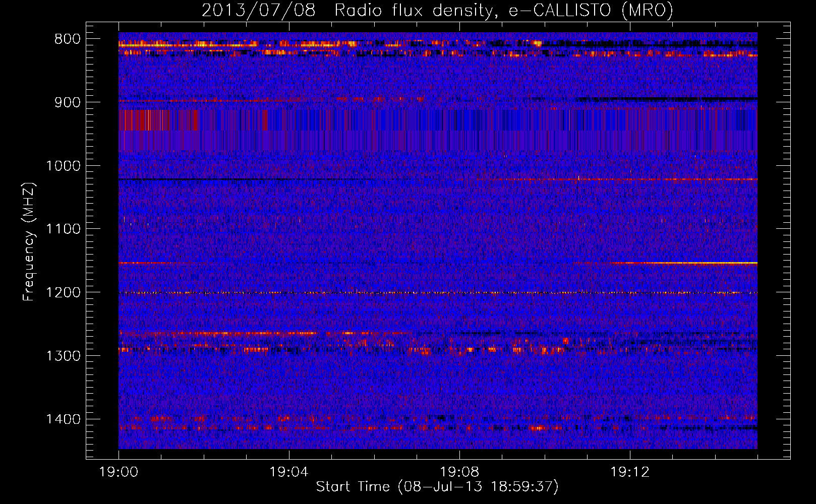Select the 900 frequency axis label
Viewport: 816px width, 504px height.
(x=67, y=102)
